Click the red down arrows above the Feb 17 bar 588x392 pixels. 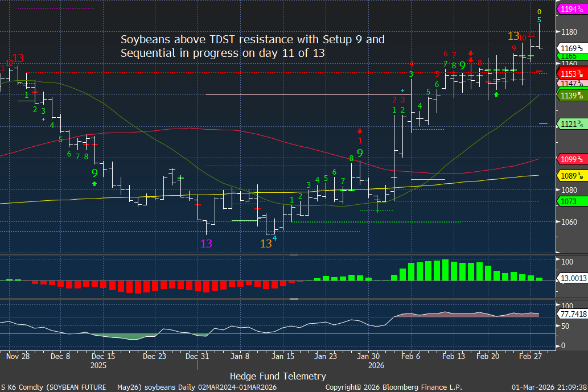(x=471, y=56)
